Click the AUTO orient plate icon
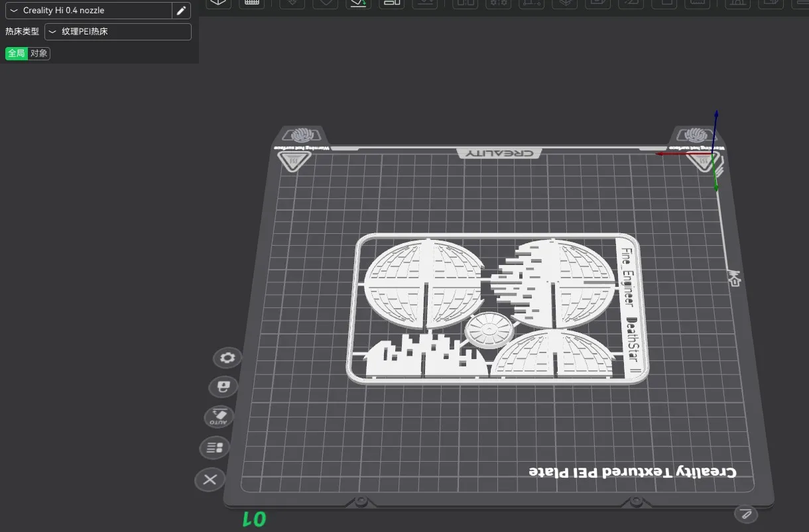 click(x=219, y=417)
